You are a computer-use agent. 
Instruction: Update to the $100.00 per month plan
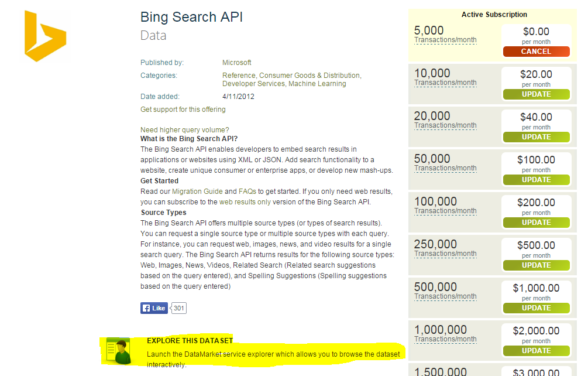[x=537, y=180]
